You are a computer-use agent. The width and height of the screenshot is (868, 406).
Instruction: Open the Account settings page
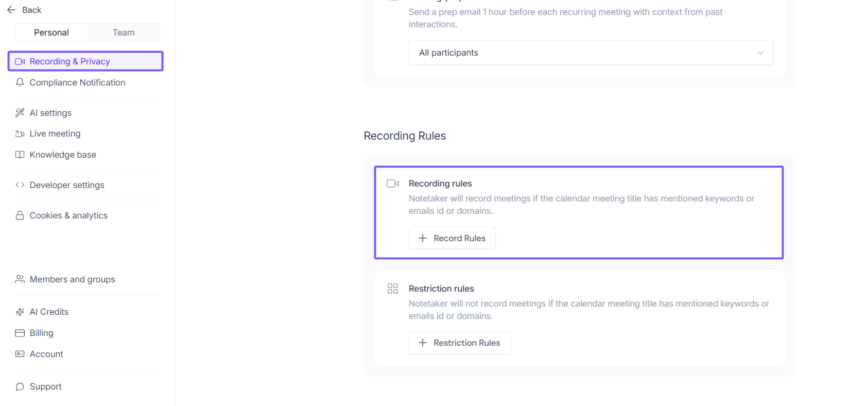pos(46,354)
